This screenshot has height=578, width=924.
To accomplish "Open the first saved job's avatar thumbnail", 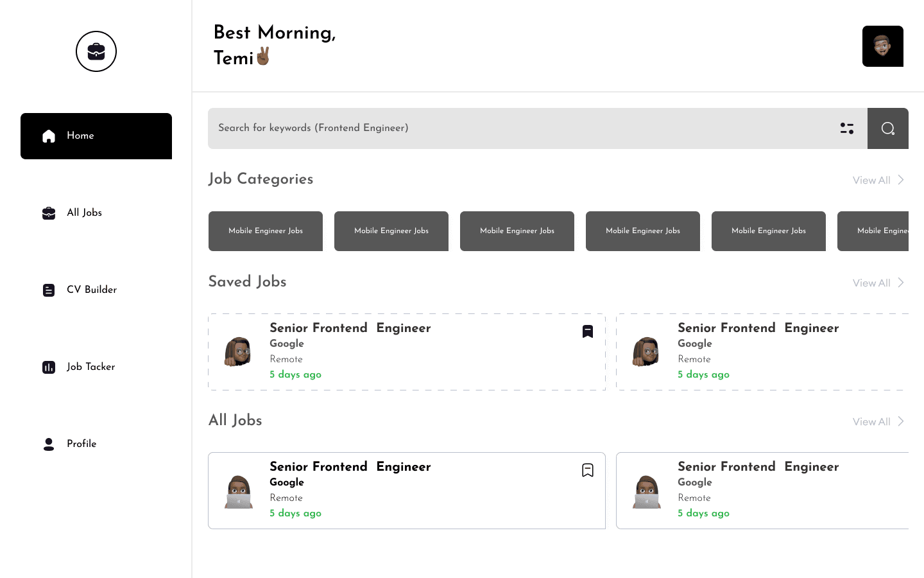I will click(238, 352).
